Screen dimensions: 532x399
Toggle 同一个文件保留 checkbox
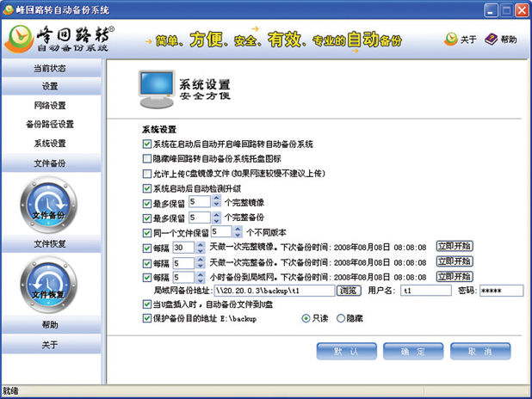pos(147,233)
